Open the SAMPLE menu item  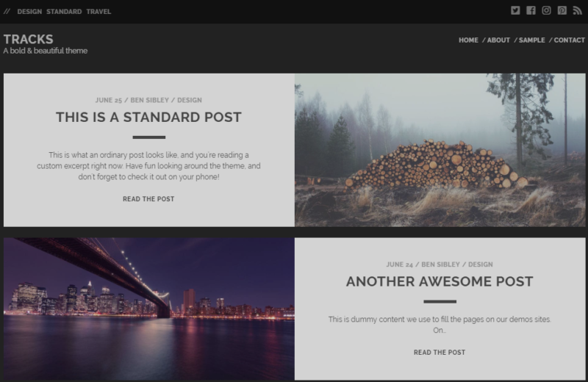click(531, 40)
